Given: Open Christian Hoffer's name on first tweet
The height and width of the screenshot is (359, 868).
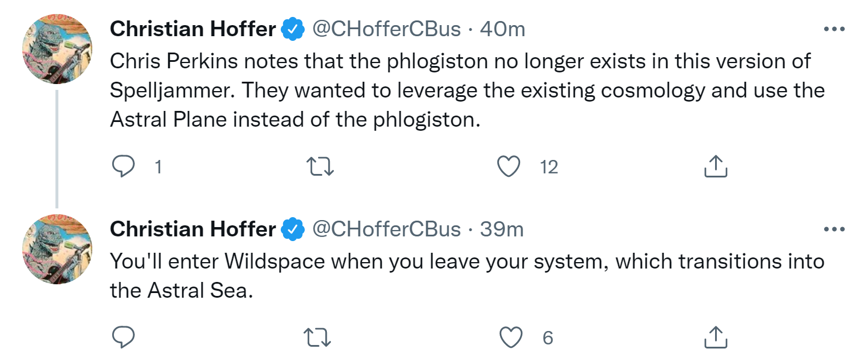Looking at the screenshot, I should click(x=193, y=29).
